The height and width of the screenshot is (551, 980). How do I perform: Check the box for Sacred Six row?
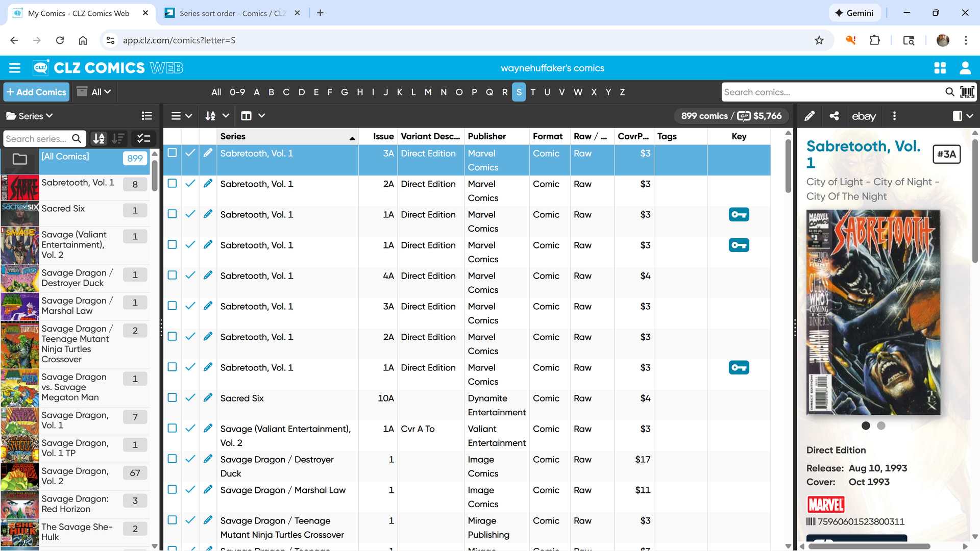[173, 397]
